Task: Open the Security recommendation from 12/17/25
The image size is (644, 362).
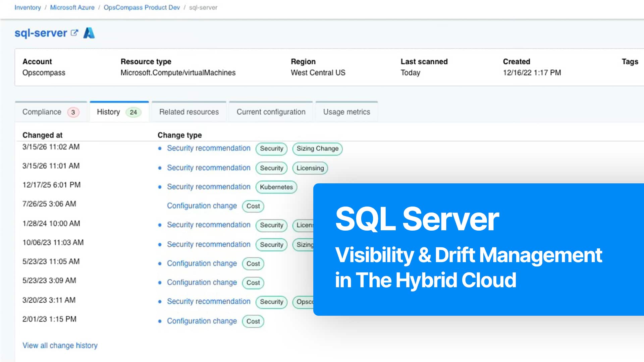Action: 208,187
